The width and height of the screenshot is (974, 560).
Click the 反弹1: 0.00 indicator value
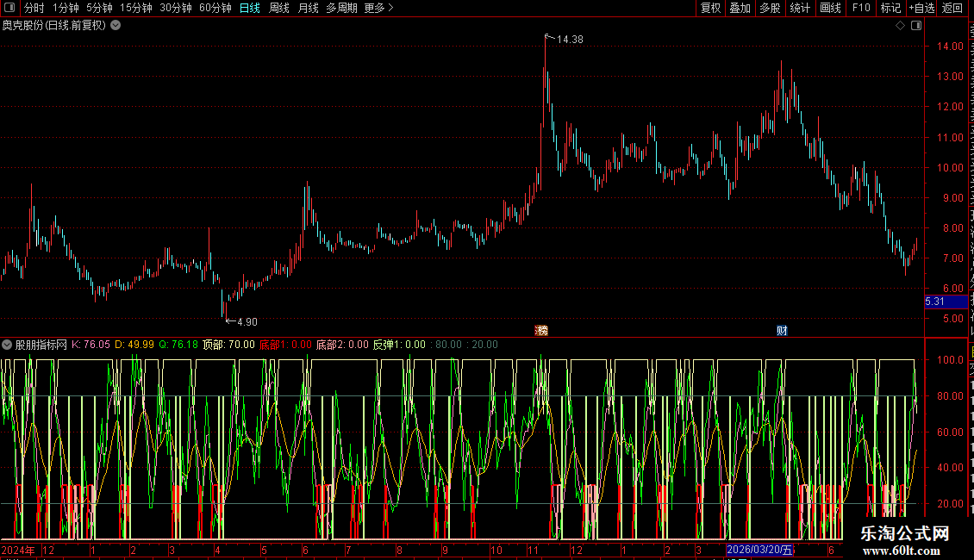(x=399, y=345)
